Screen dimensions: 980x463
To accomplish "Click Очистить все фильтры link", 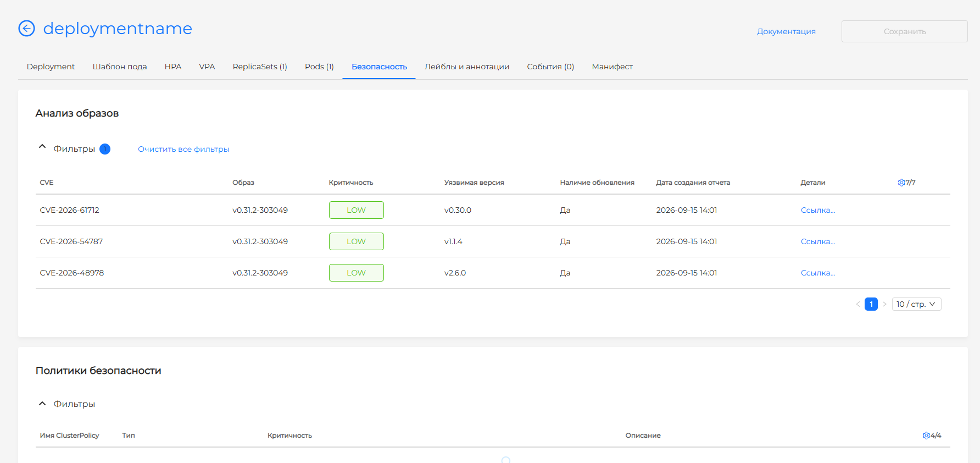I will 183,149.
